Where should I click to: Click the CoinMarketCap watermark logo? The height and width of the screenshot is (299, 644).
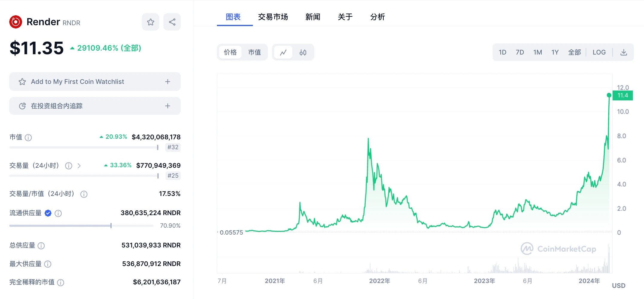[x=528, y=248]
